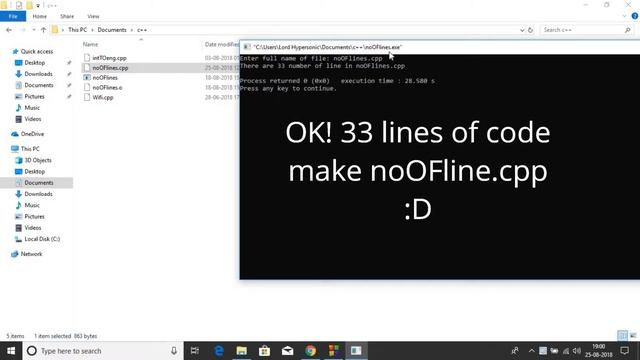Expand the ribbon with the chevron
This screenshot has width=640, height=360.
[x=624, y=16]
